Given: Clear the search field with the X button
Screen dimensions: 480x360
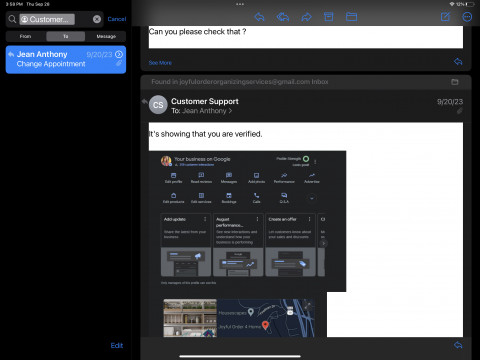Looking at the screenshot, I should [97, 19].
